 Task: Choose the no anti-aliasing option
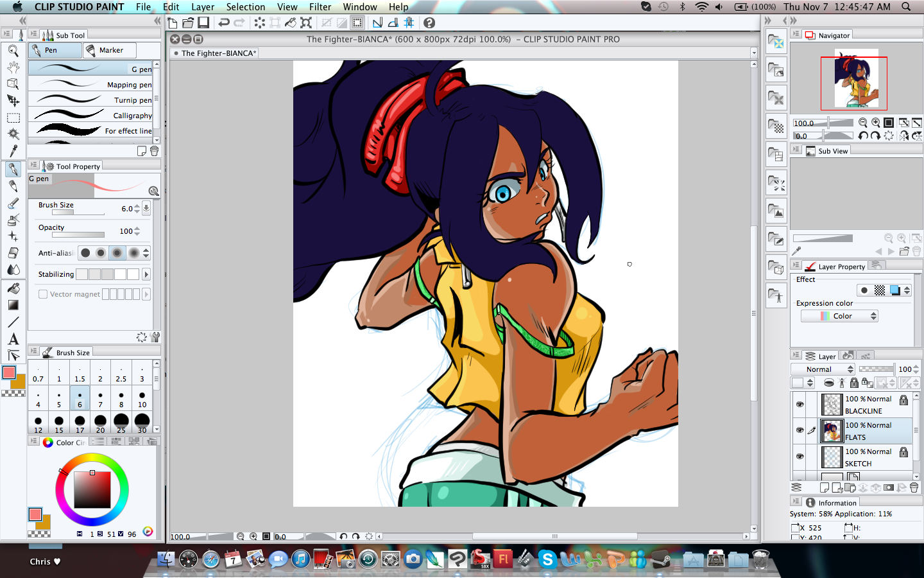(x=85, y=253)
